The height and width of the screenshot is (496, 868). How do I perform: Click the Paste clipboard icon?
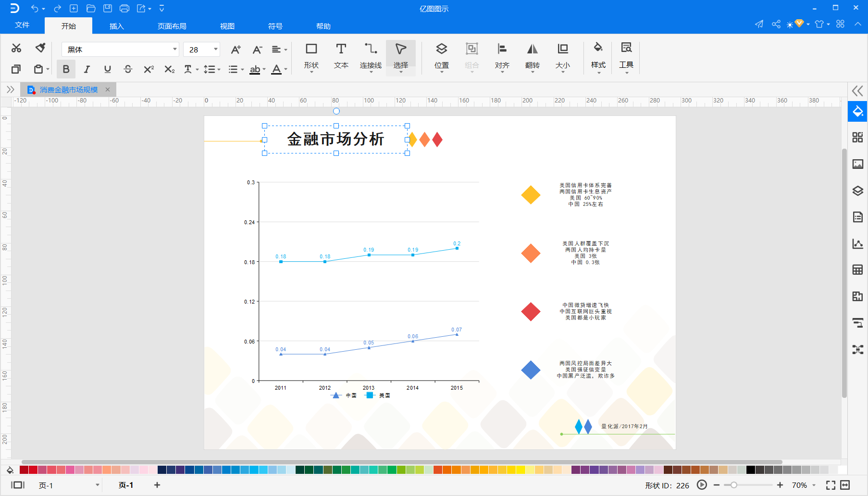pyautogui.click(x=38, y=69)
